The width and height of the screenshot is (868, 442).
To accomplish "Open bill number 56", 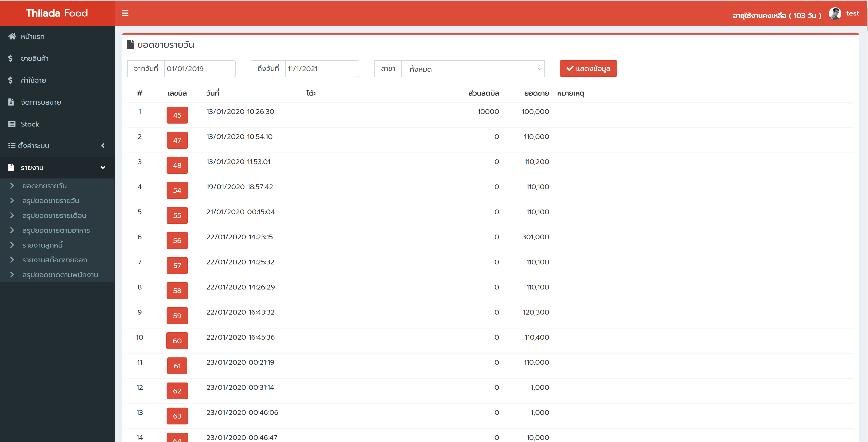I will point(177,240).
